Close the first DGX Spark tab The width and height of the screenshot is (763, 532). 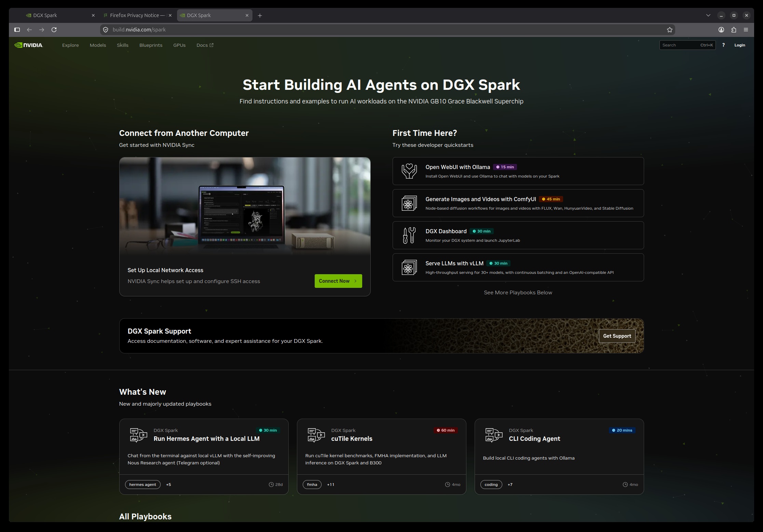click(93, 15)
